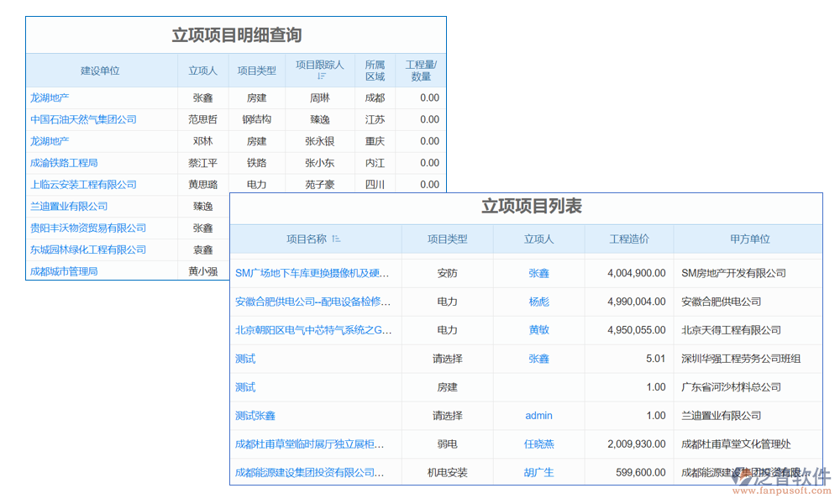
Task: Select the 北京朝阳区电气中芯特气系统 project link
Action: [x=313, y=330]
